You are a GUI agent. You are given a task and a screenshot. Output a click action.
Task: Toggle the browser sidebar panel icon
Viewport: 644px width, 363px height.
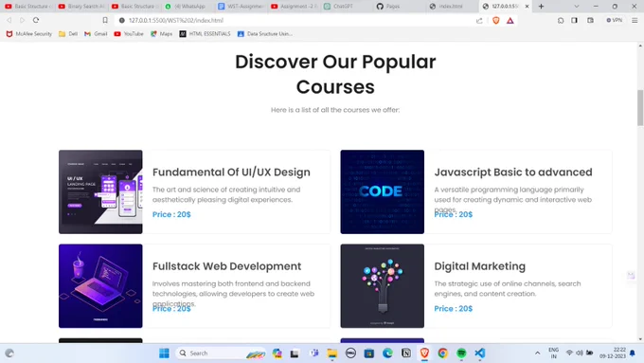[574, 20]
